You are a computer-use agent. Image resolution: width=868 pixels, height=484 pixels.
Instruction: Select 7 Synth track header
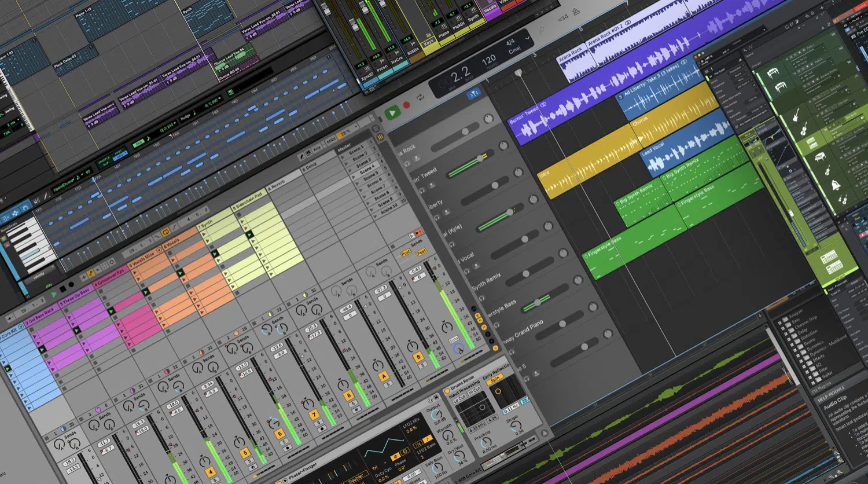coord(214,218)
